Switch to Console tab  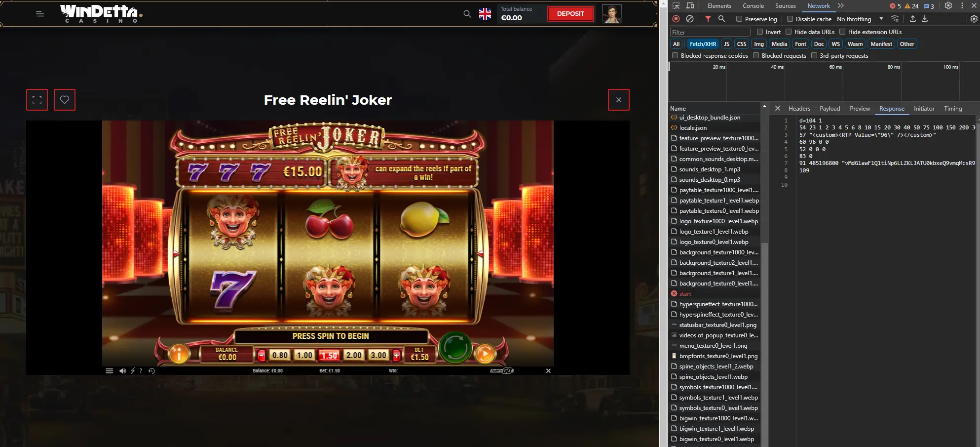coord(753,6)
